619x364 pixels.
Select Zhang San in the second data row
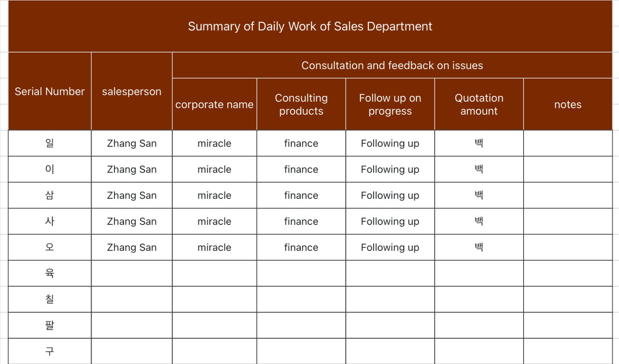[x=132, y=169]
